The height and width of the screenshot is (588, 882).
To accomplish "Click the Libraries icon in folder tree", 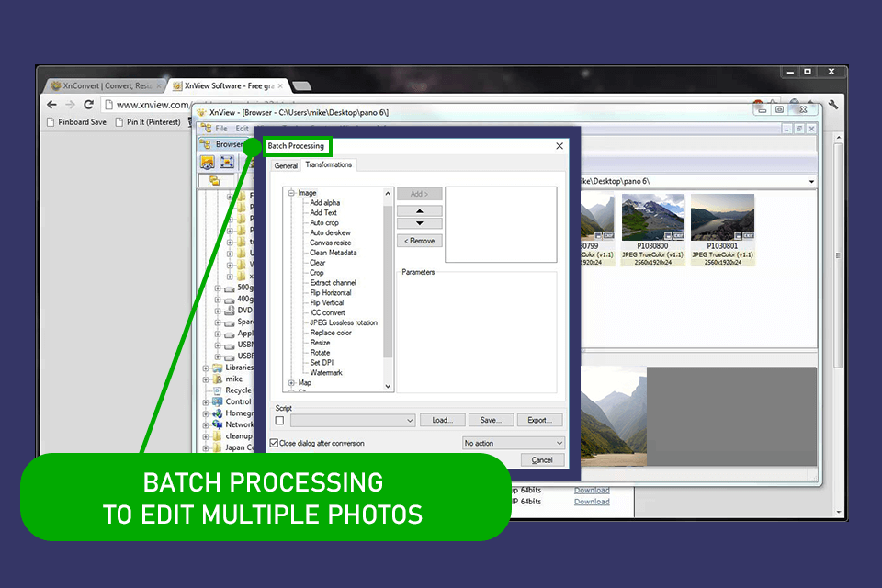I will [217, 367].
